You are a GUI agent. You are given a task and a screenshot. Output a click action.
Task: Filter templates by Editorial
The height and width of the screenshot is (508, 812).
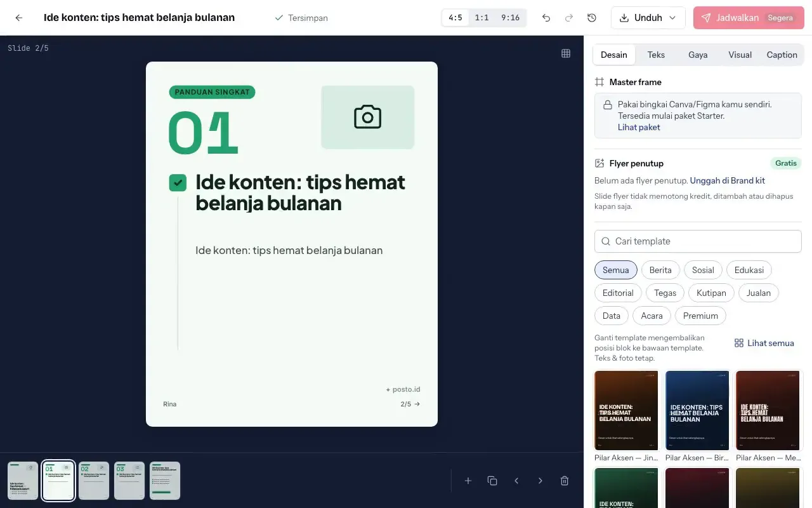618,293
